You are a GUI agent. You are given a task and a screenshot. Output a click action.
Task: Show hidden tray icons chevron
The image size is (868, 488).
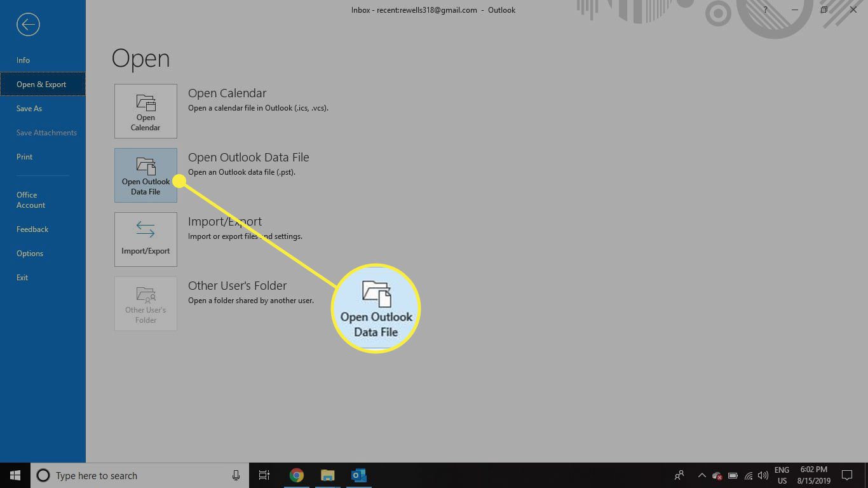click(x=702, y=475)
